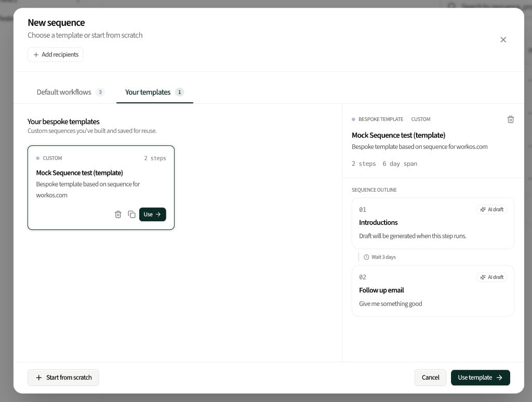Click 'Draft will be generated when this step runs.'
This screenshot has width=532, height=402.
coord(413,236)
